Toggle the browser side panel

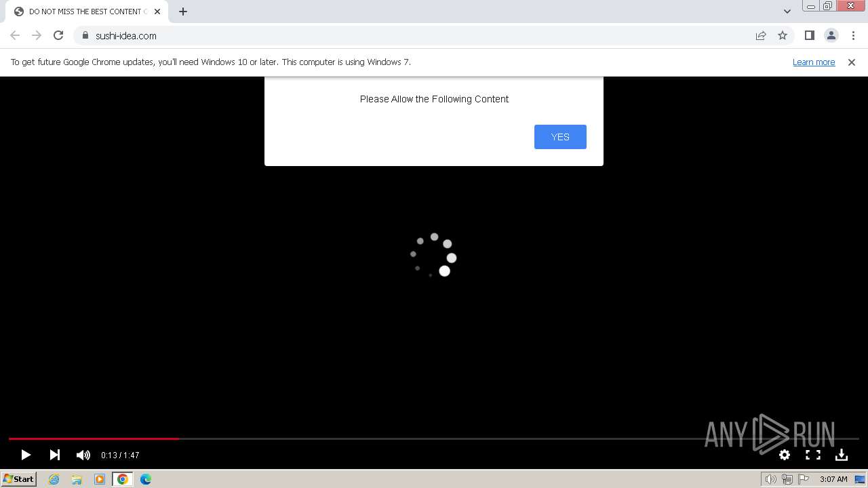click(809, 35)
